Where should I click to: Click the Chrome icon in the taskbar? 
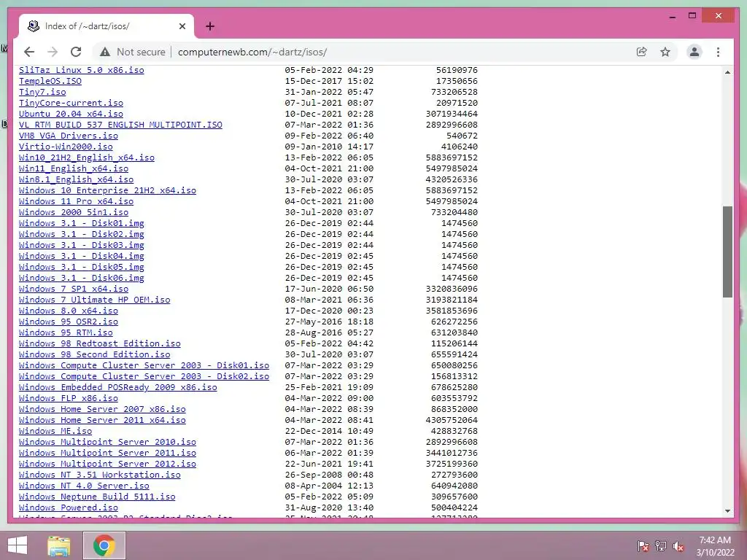[x=104, y=545]
